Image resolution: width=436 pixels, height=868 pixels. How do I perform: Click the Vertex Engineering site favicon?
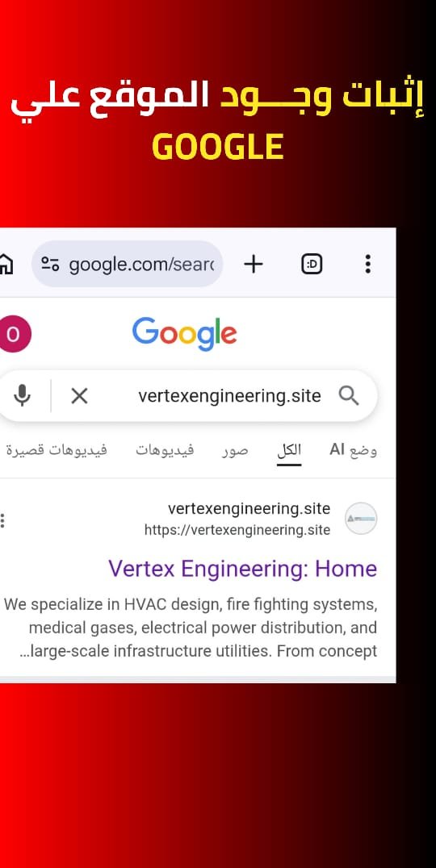361,518
